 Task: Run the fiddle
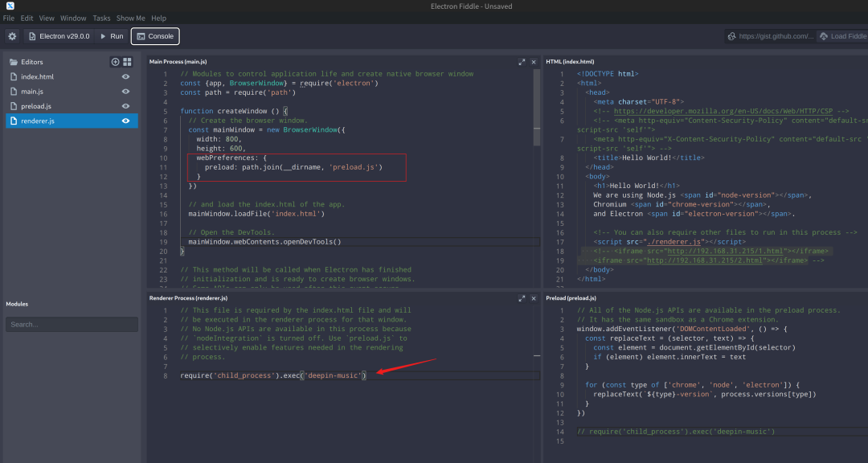pyautogui.click(x=111, y=36)
